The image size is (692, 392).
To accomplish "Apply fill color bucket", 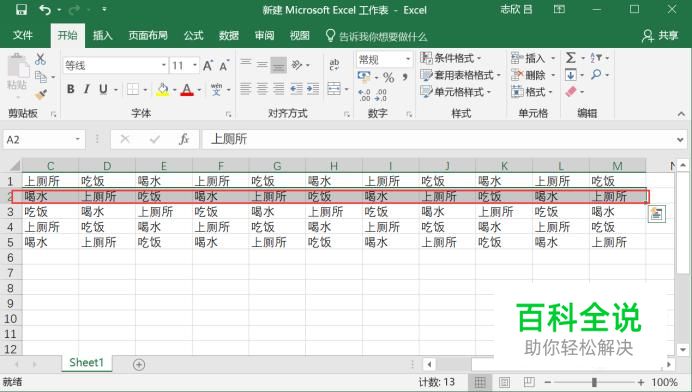I will pyautogui.click(x=163, y=89).
